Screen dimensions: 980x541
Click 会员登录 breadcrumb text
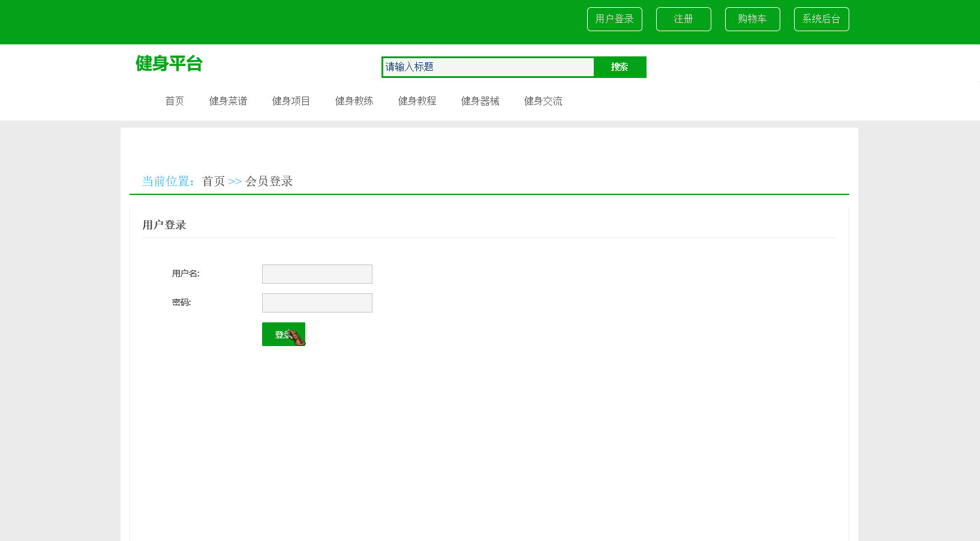[x=269, y=181]
